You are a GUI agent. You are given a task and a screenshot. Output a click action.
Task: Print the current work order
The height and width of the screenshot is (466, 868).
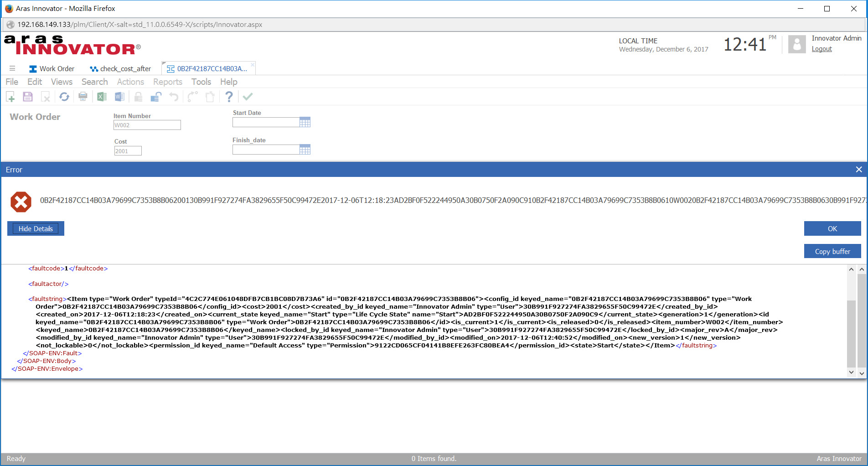click(83, 97)
